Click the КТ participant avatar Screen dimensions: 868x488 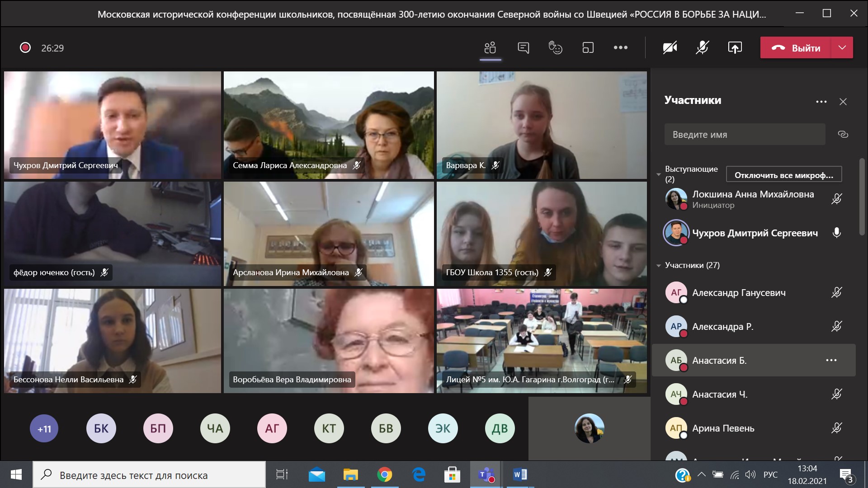(329, 428)
